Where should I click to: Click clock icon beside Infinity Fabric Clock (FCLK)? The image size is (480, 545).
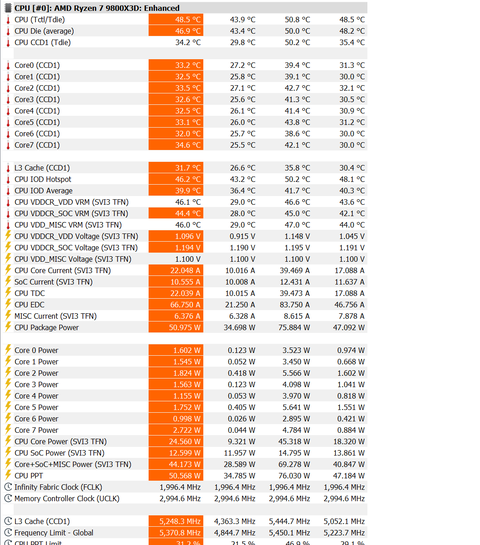click(x=8, y=487)
